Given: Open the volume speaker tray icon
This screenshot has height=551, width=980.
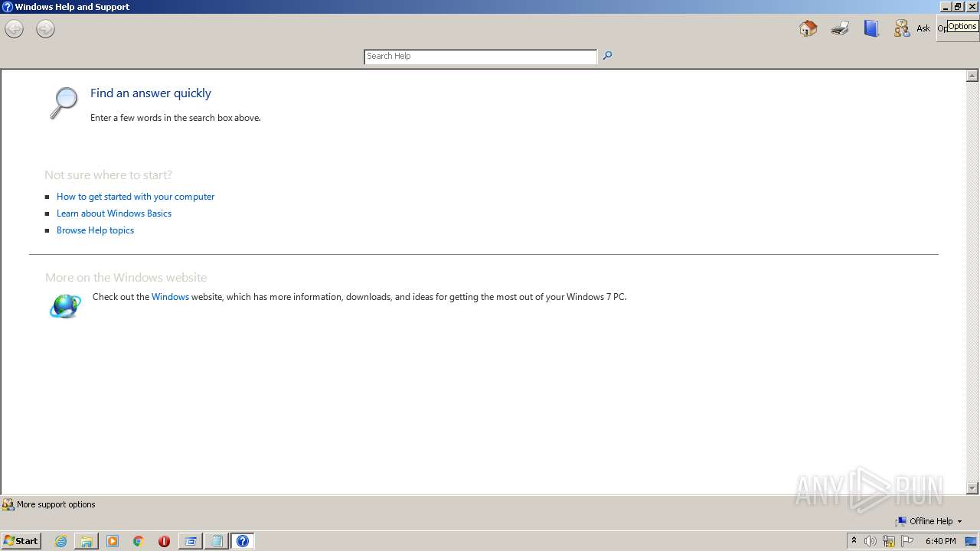Looking at the screenshot, I should pos(871,541).
